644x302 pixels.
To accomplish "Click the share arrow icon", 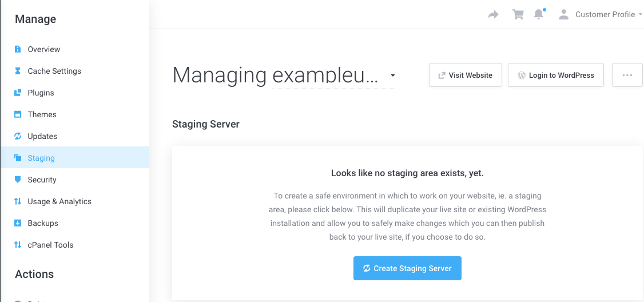I will [493, 14].
